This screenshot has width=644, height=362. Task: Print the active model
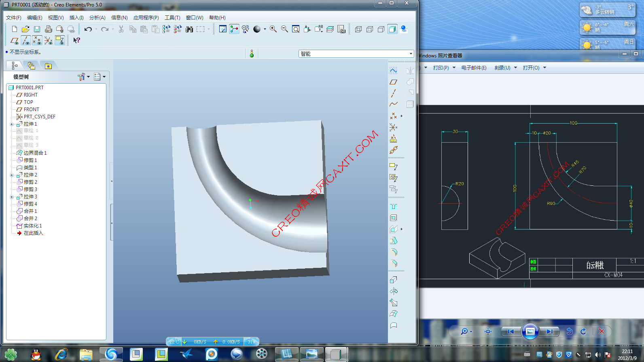pyautogui.click(x=48, y=29)
